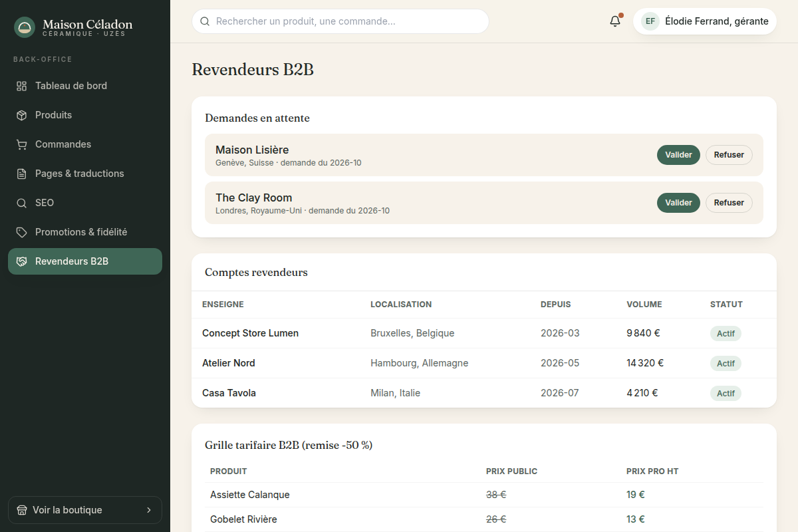Refuse The Clay Room request
The width and height of the screenshot is (798, 532).
(729, 203)
